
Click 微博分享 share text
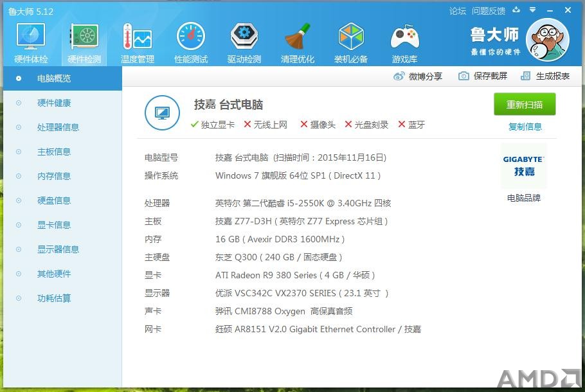(x=426, y=76)
